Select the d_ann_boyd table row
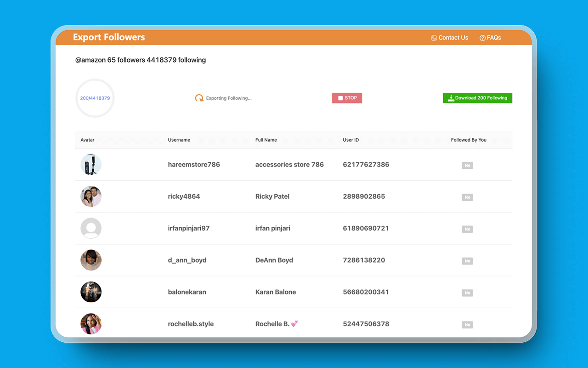The height and width of the screenshot is (368, 588). tap(294, 260)
